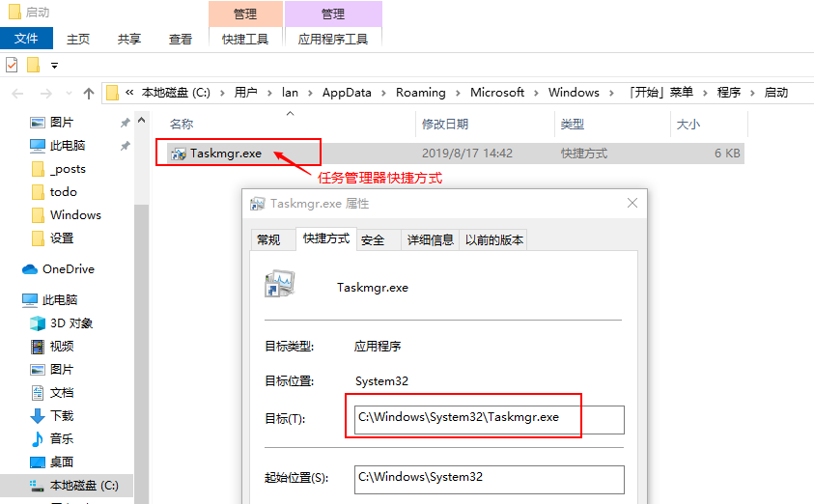Open pinned 图片 in quick access
Image resolution: width=814 pixels, height=504 pixels.
(x=61, y=123)
